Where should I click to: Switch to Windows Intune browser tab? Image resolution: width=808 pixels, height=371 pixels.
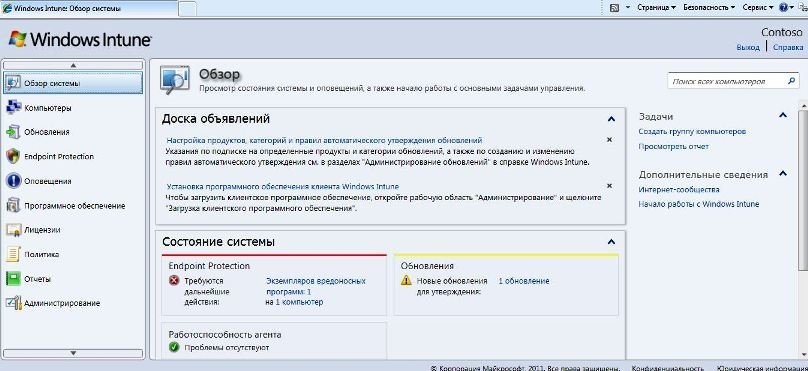point(89,8)
